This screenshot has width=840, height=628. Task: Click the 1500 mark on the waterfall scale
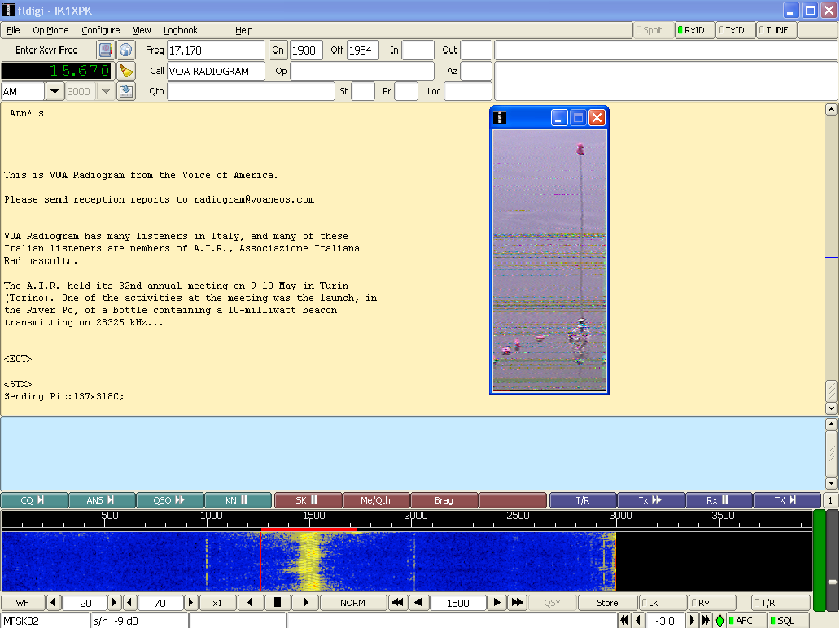(x=314, y=516)
